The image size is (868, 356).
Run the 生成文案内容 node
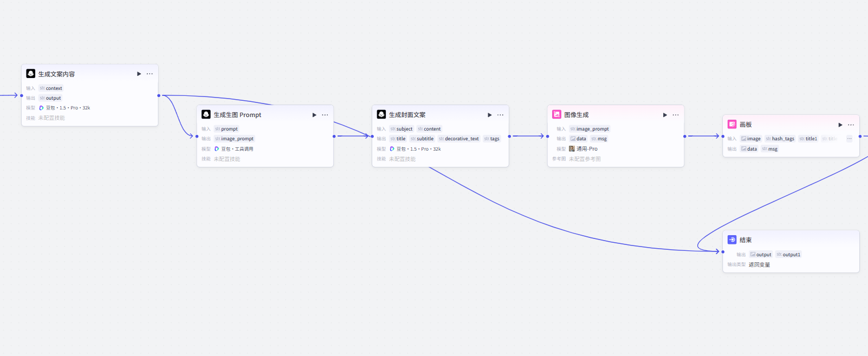(x=139, y=74)
